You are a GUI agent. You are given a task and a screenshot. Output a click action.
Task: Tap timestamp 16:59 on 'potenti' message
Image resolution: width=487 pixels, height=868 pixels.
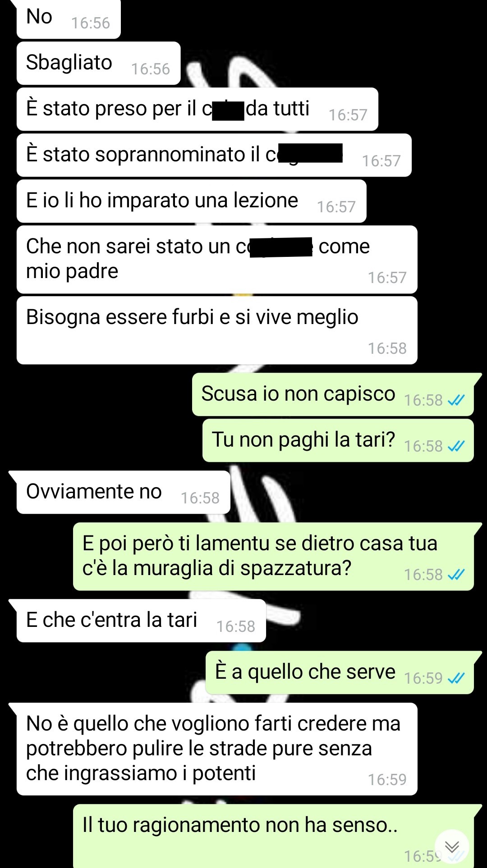(387, 780)
